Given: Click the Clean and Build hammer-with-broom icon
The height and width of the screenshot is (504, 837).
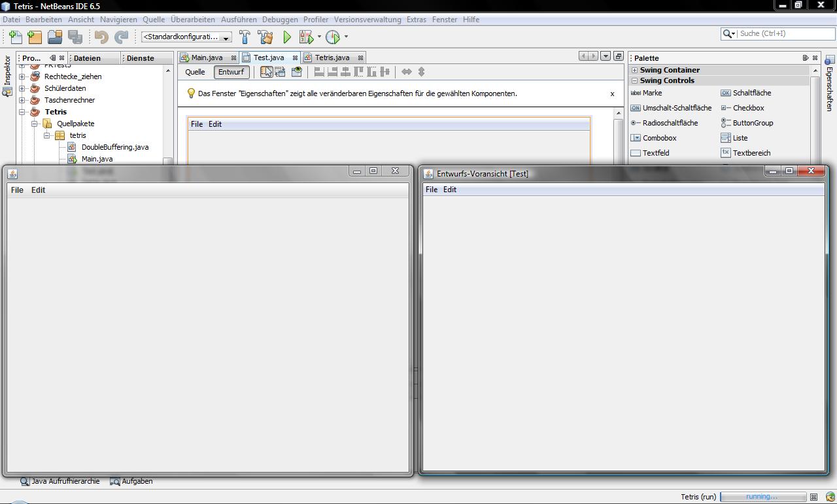Looking at the screenshot, I should click(x=265, y=37).
